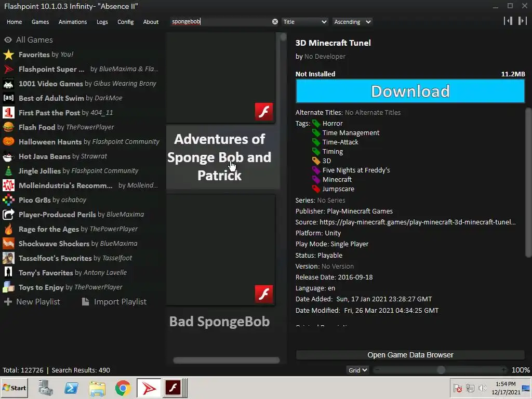
Task: Open File Explorer from the taskbar
Action: (97, 388)
